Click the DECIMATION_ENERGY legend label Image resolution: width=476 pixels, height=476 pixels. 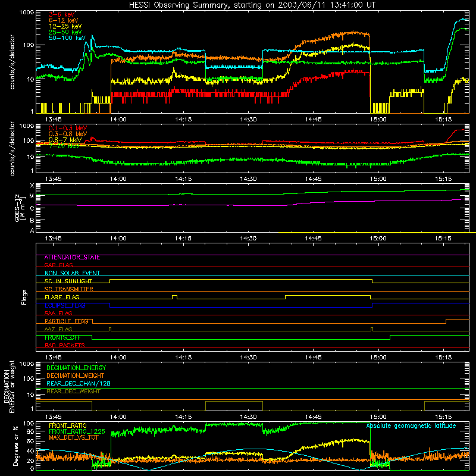76,368
